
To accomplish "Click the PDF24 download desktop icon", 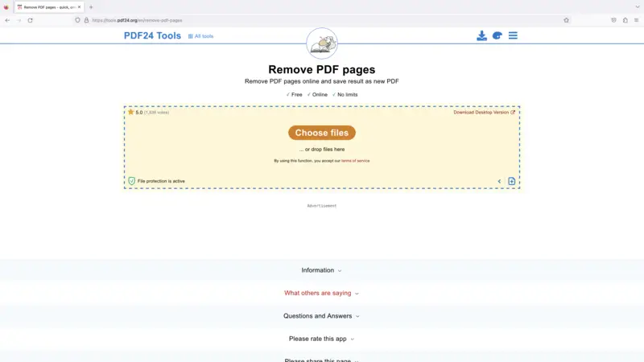I will tap(481, 35).
